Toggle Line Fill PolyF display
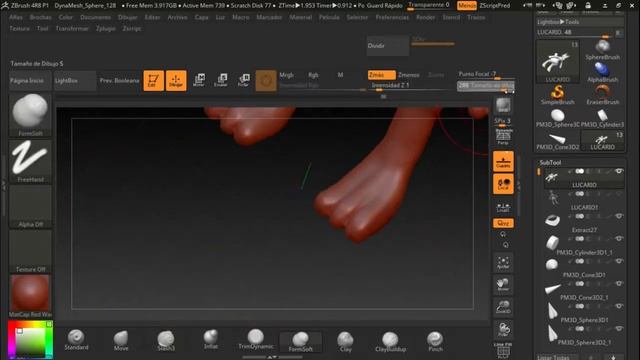The image size is (640, 360). [503, 351]
